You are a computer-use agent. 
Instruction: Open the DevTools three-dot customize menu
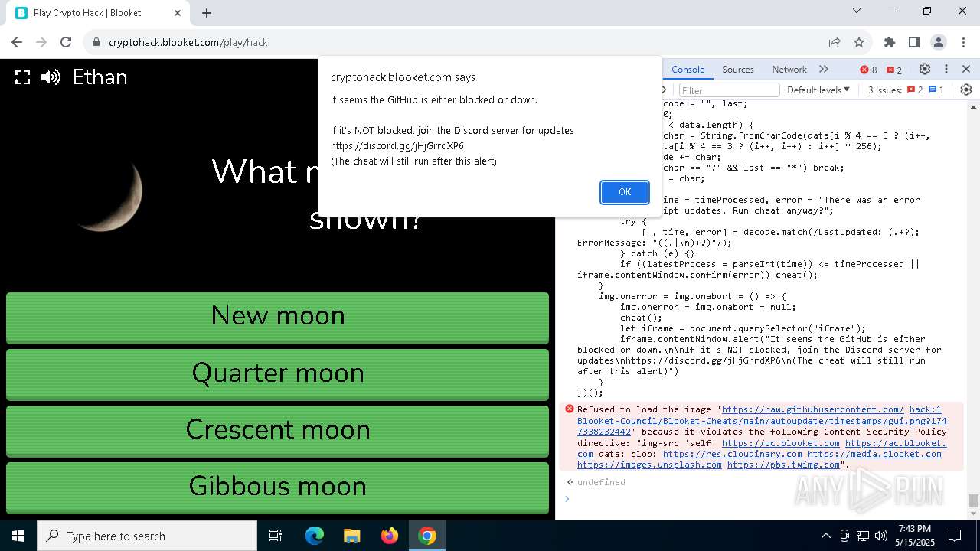click(946, 69)
